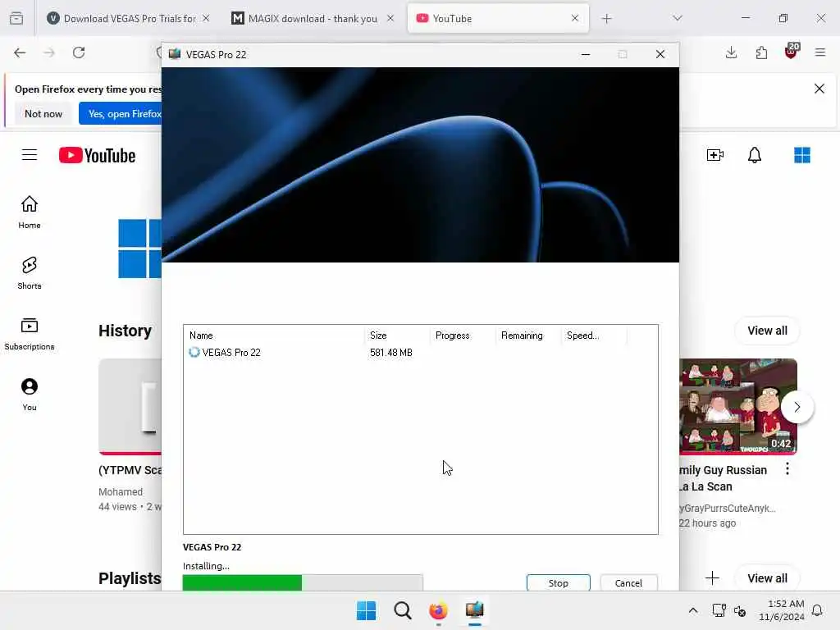Viewport: 840px width, 630px height.
Task: Click the 581.48 MB size value
Action: tap(391, 353)
